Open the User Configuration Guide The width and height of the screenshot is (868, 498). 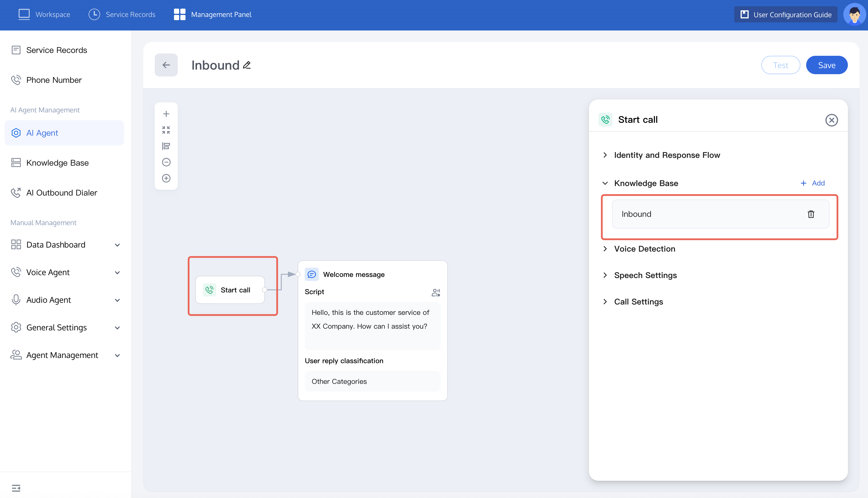click(785, 14)
